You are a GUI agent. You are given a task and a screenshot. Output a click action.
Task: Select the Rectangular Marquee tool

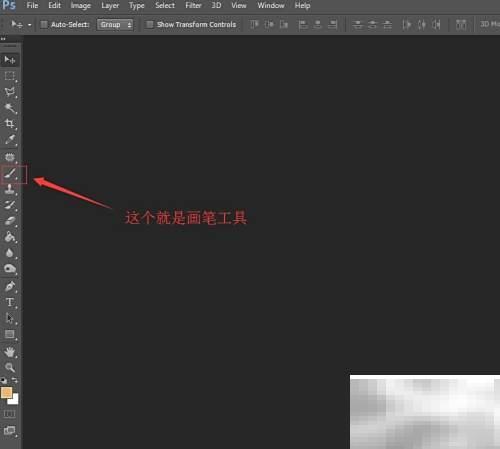coord(10,76)
